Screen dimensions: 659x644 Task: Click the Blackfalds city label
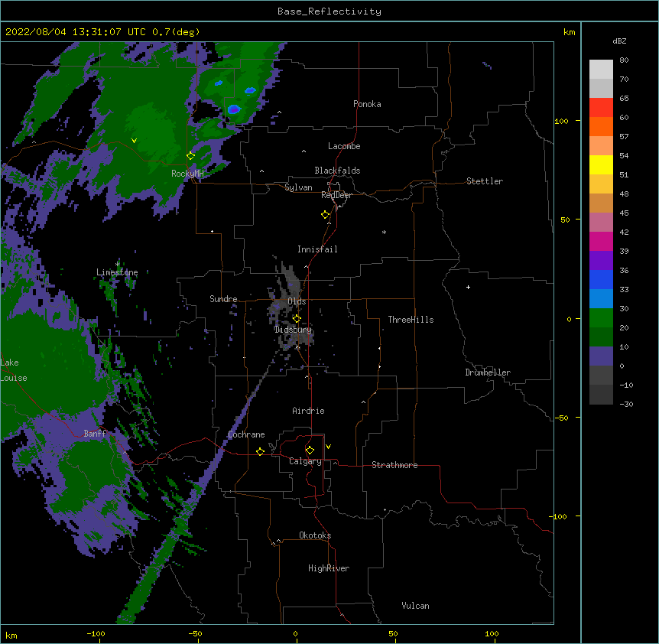tap(337, 171)
